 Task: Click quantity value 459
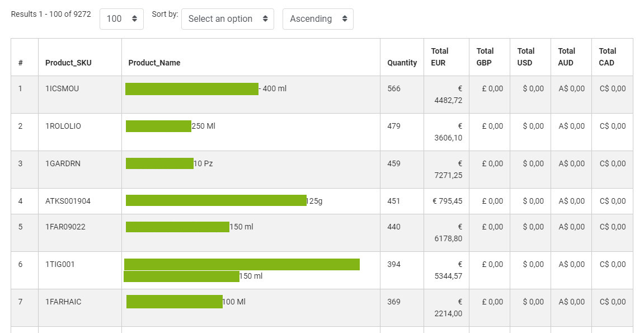tap(394, 163)
